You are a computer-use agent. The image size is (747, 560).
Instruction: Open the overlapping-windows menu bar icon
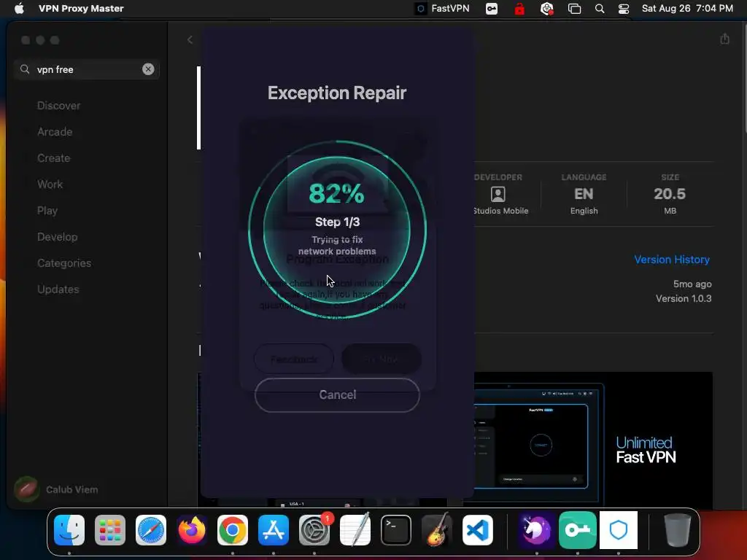575,9
